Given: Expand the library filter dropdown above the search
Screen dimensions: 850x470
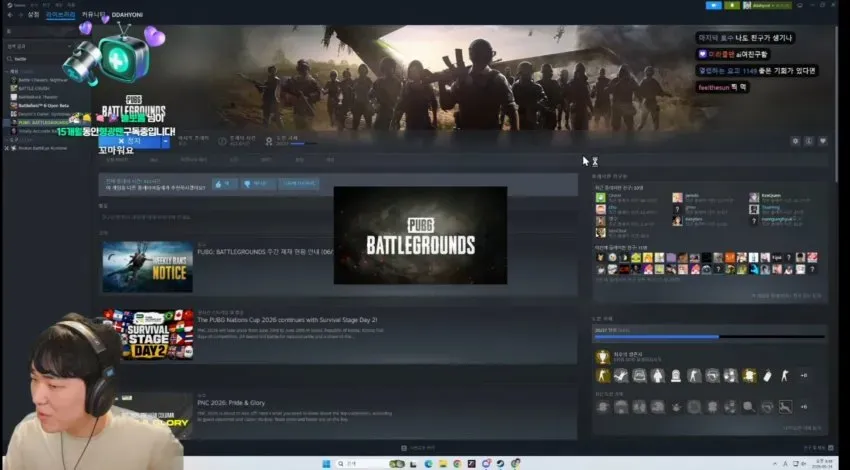Looking at the screenshot, I should [x=38, y=47].
